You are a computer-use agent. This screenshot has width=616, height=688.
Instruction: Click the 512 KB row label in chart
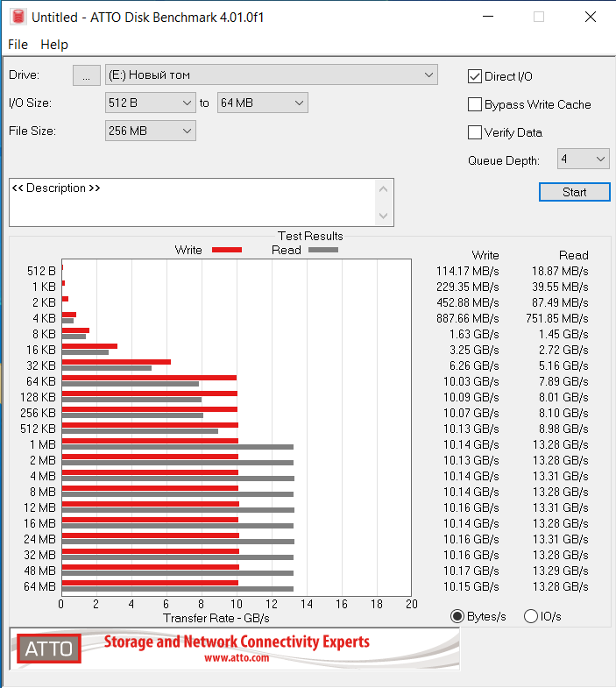point(39,429)
